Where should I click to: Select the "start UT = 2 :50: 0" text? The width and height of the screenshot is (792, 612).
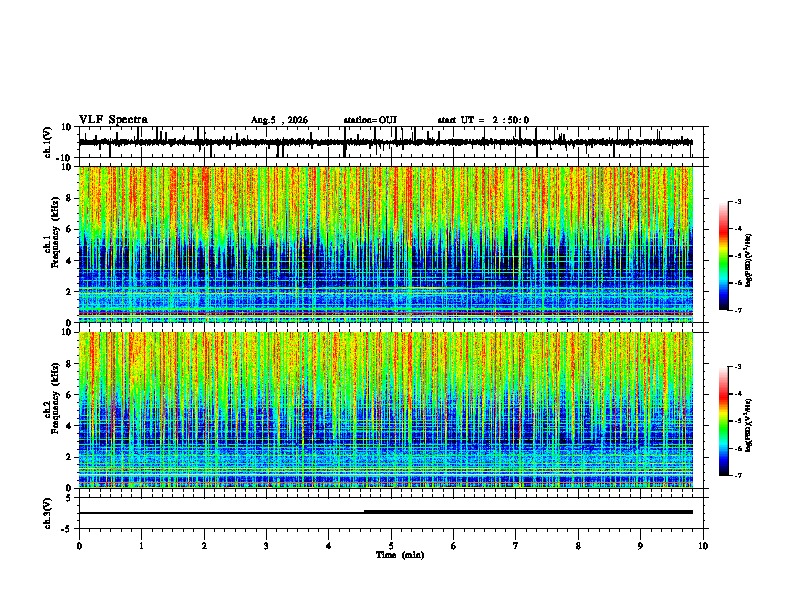(x=483, y=120)
